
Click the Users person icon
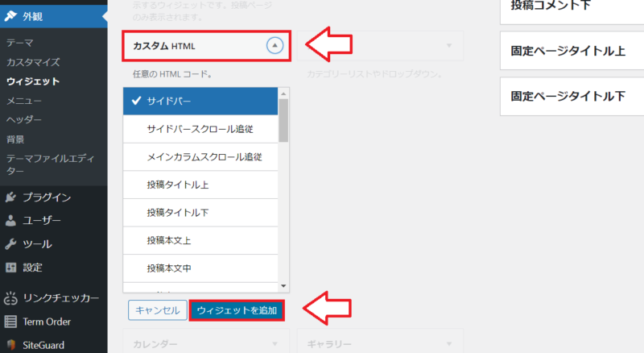tap(10, 221)
